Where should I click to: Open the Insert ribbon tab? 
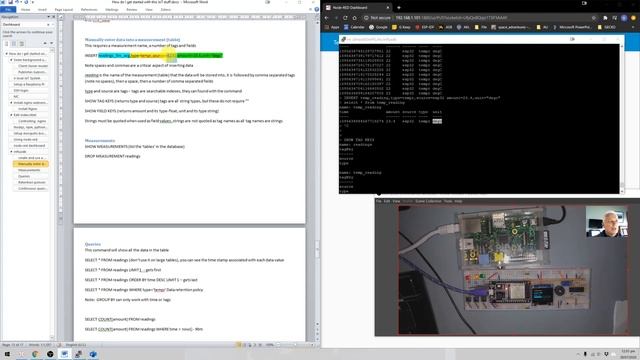tap(42, 9)
